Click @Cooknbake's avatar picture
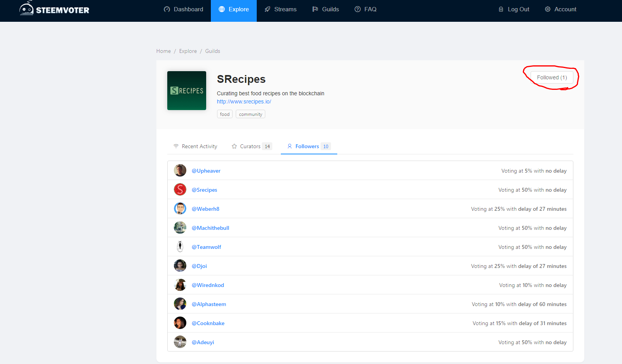622x364 pixels. pos(180,323)
